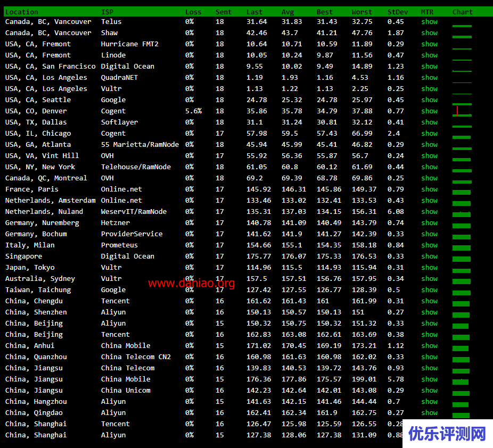Select the Chart column header

pos(462,12)
